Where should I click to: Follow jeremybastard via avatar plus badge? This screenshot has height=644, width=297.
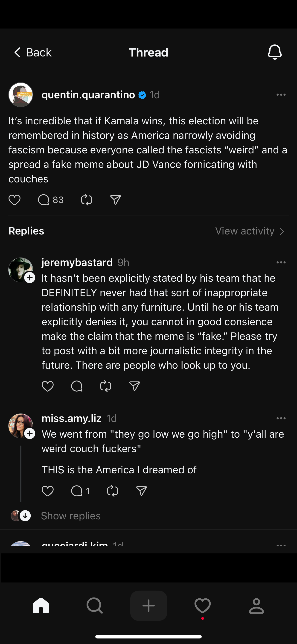(30, 278)
